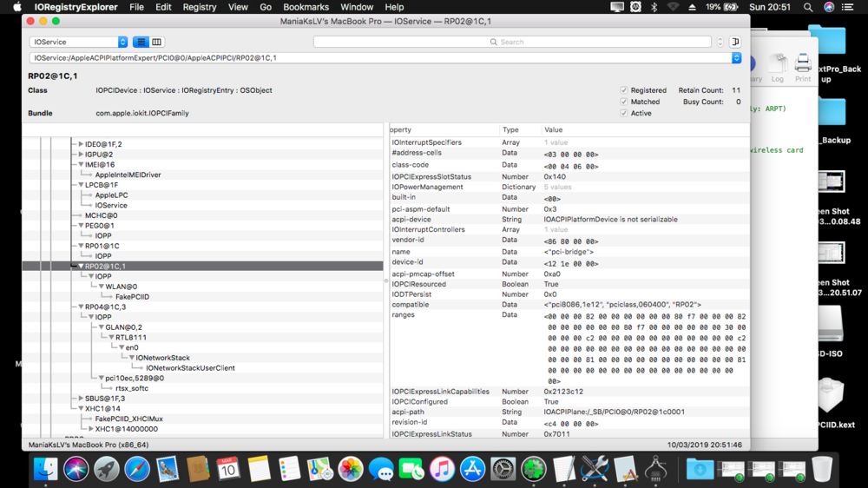Toggle the Matched checkbox
The width and height of the screenshot is (868, 488).
coord(624,102)
